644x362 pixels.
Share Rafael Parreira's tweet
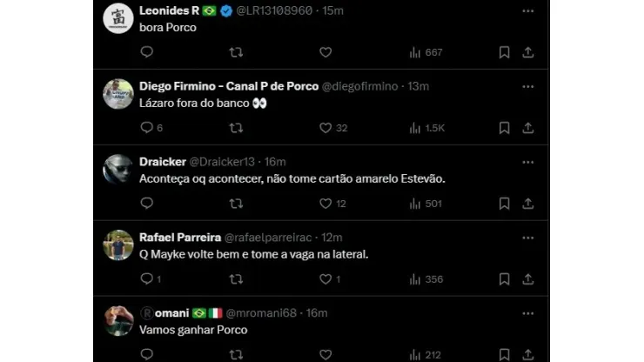(527, 279)
